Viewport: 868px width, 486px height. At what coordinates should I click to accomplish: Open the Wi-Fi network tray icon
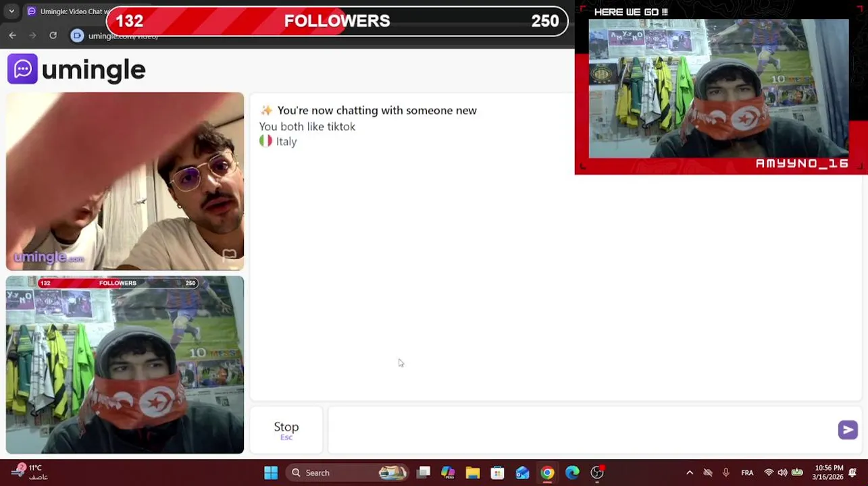pyautogui.click(x=769, y=473)
